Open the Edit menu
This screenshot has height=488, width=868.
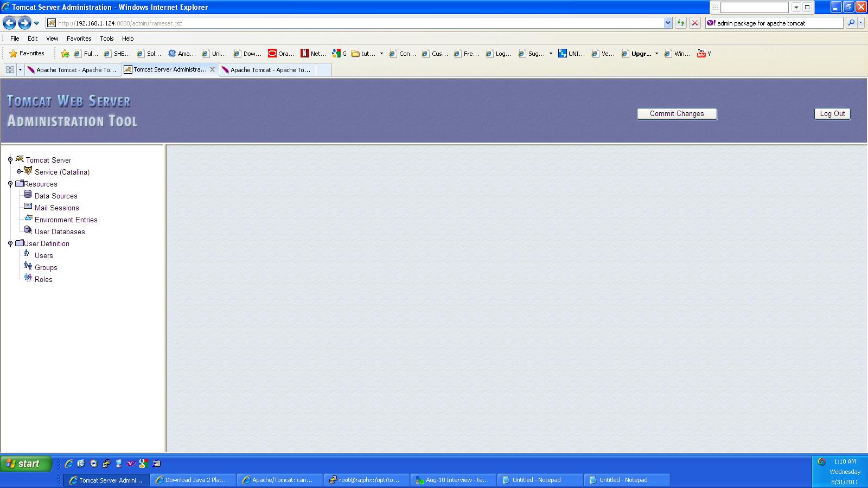(33, 38)
